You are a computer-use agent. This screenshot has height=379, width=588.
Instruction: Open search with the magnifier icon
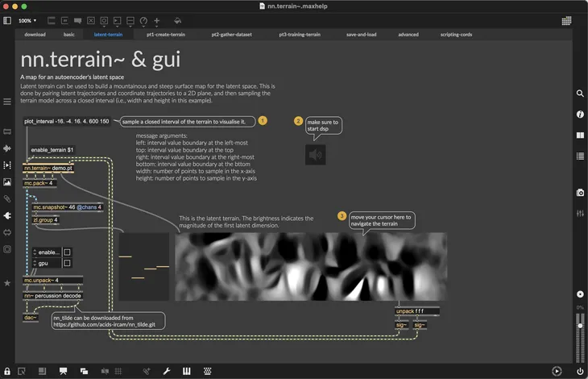click(x=580, y=93)
